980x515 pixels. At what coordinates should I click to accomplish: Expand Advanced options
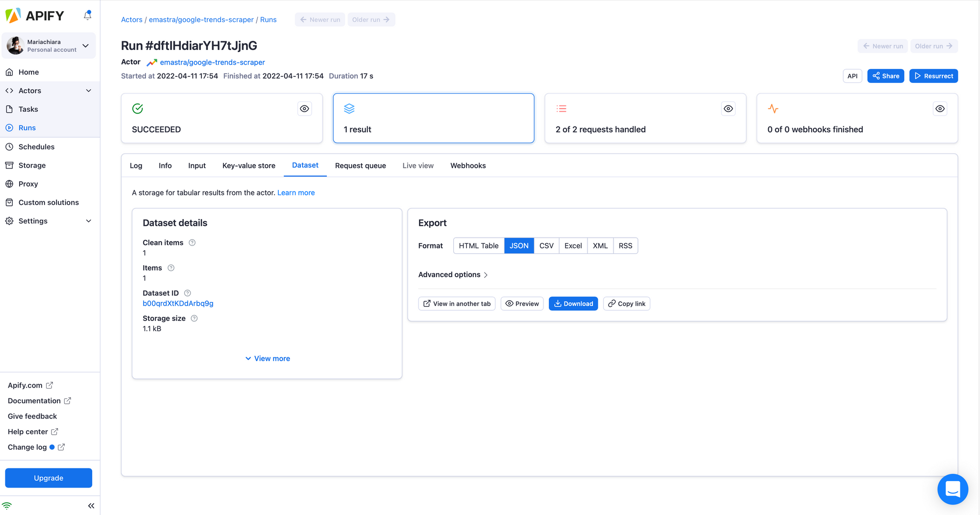453,274
